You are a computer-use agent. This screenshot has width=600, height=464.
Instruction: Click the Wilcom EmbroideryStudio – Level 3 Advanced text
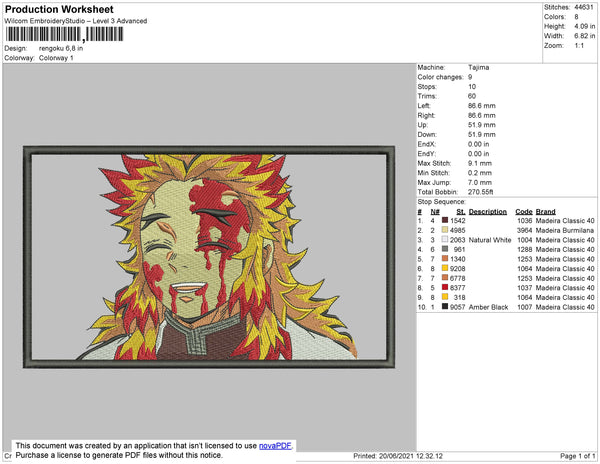coord(76,21)
